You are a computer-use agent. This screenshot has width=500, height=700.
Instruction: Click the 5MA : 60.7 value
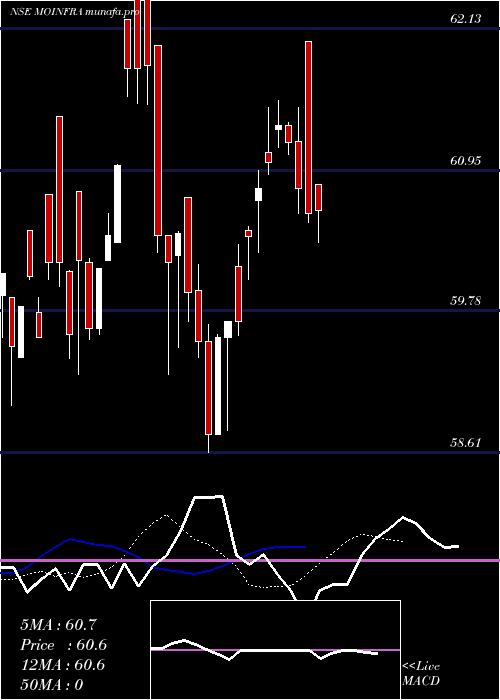58,625
